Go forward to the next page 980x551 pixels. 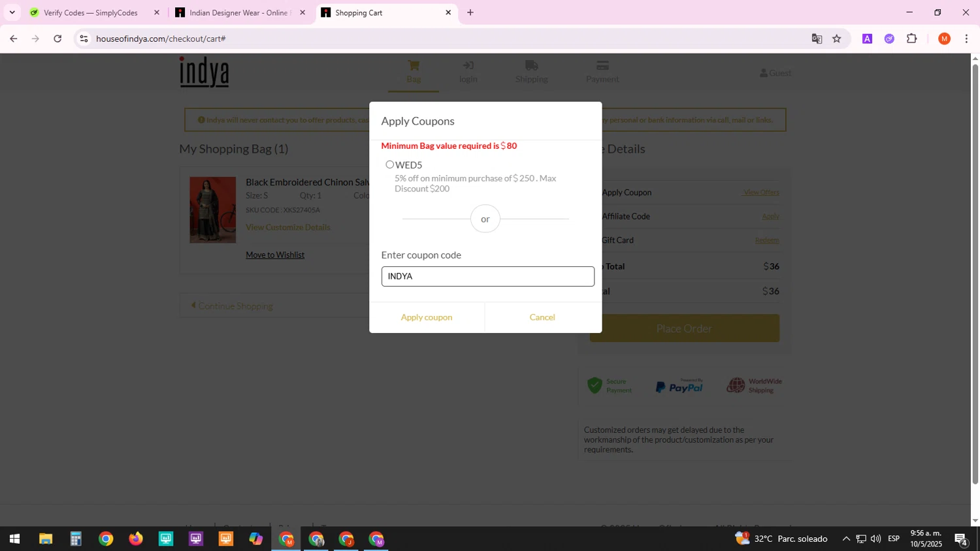[35, 39]
